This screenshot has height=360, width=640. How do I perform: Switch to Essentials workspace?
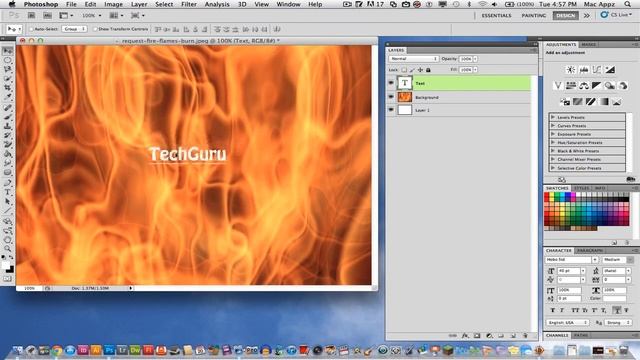[496, 16]
